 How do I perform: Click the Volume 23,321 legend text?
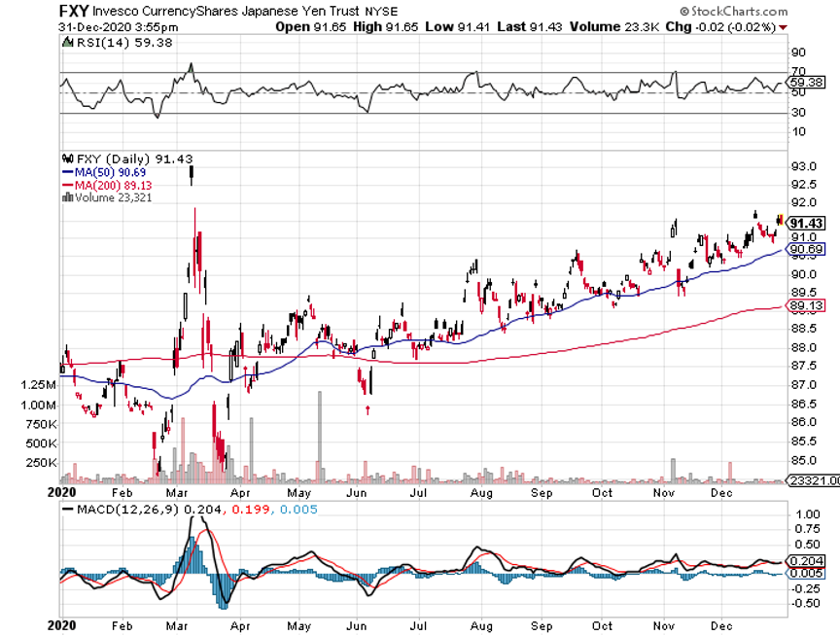113,197
